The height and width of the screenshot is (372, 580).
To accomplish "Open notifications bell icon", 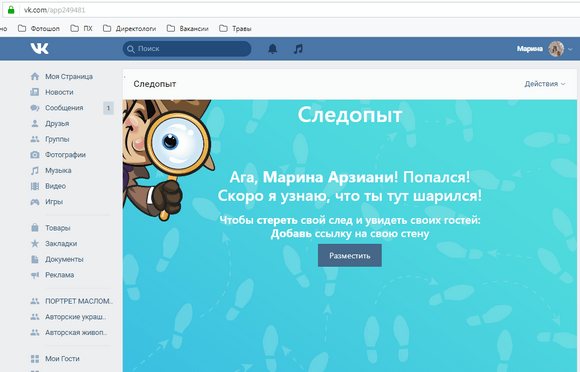I will (273, 48).
